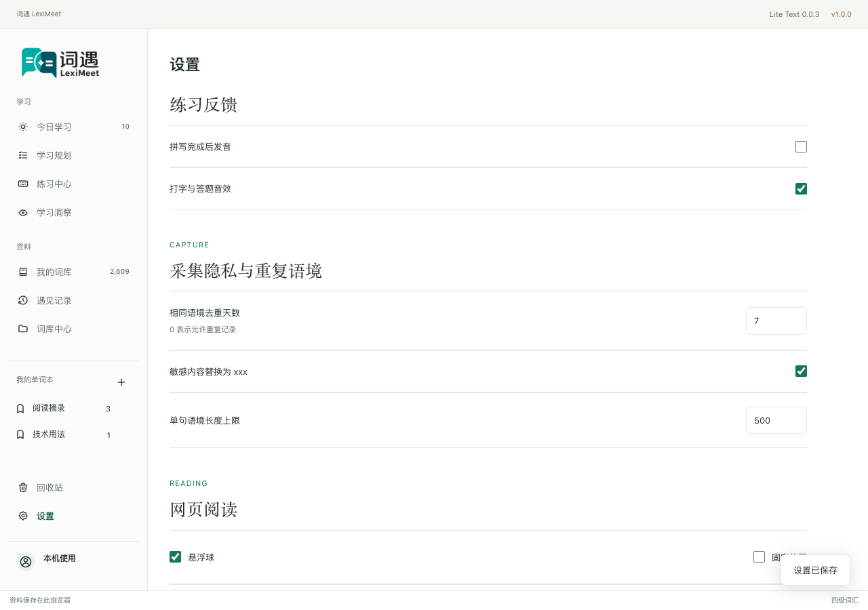The width and height of the screenshot is (868, 610).
Task: Navigate to 学习洞察
Action: click(x=73, y=212)
